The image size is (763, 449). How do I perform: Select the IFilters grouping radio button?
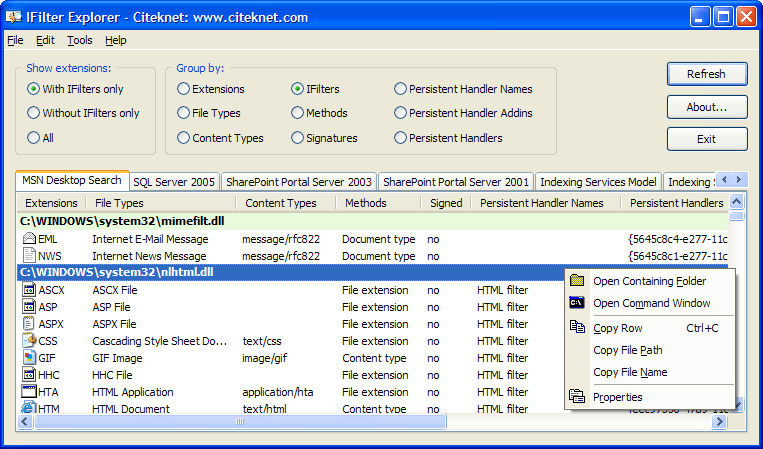tap(297, 89)
